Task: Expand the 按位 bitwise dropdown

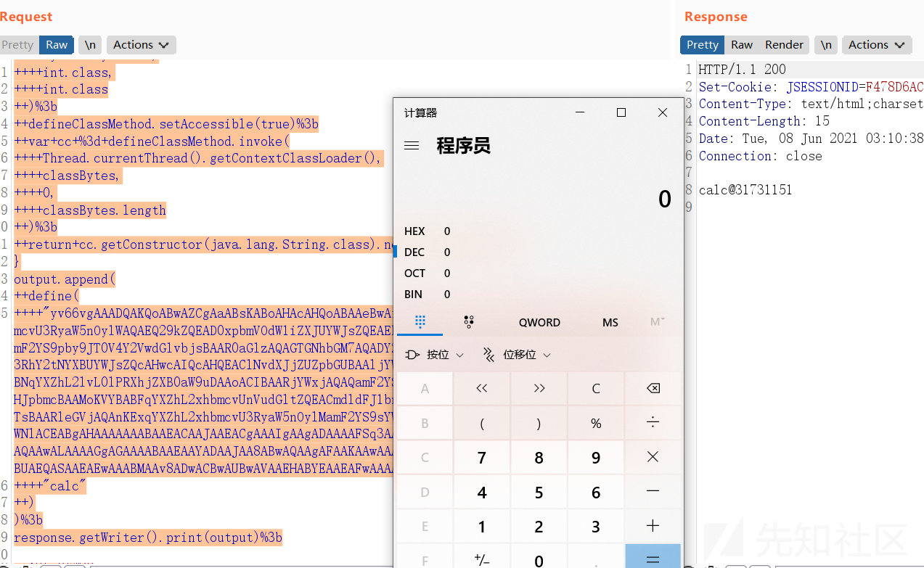Action: [435, 355]
